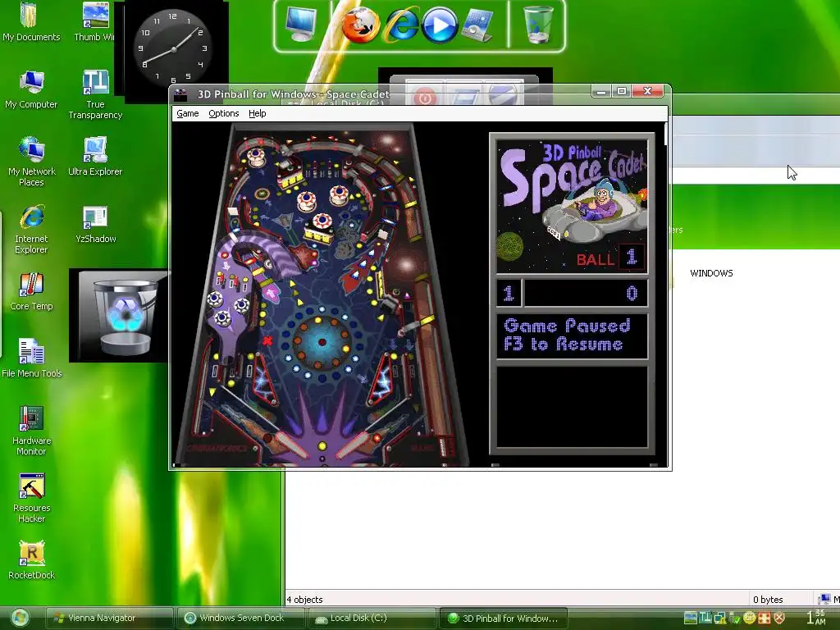This screenshot has height=630, width=840.
Task: Select True Transparency desktop icon
Action: [x=95, y=95]
